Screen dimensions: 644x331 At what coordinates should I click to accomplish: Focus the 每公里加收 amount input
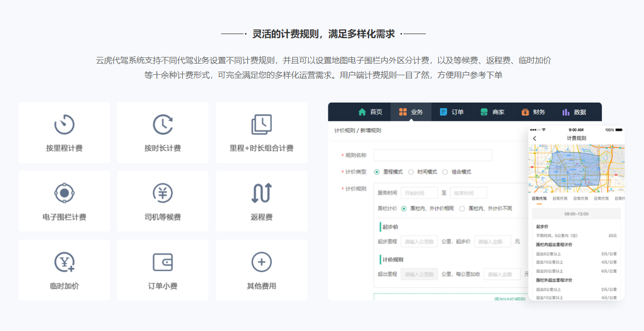pos(502,274)
